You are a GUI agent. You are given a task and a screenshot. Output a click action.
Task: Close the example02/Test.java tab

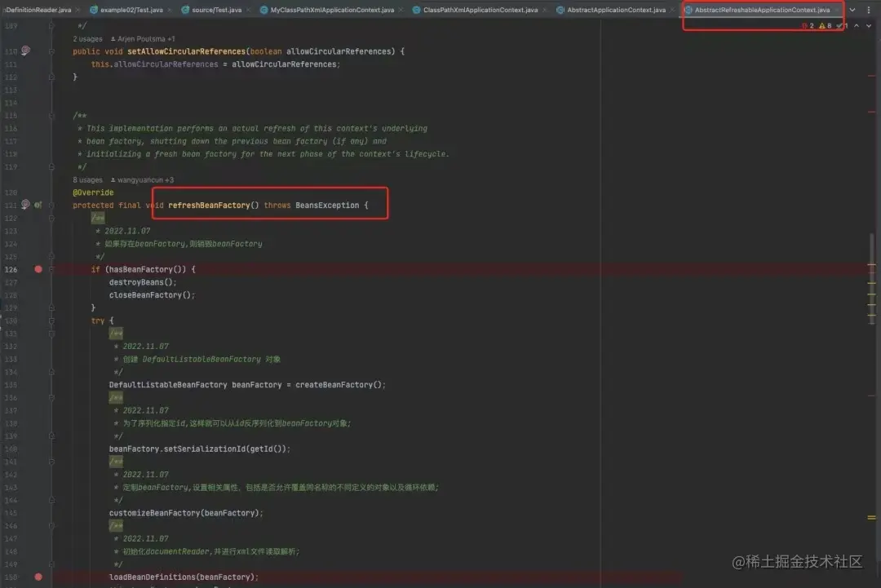(171, 10)
